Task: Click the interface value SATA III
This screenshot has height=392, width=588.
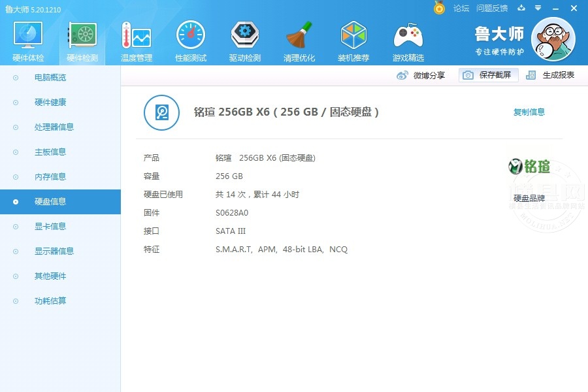Action: (x=231, y=231)
